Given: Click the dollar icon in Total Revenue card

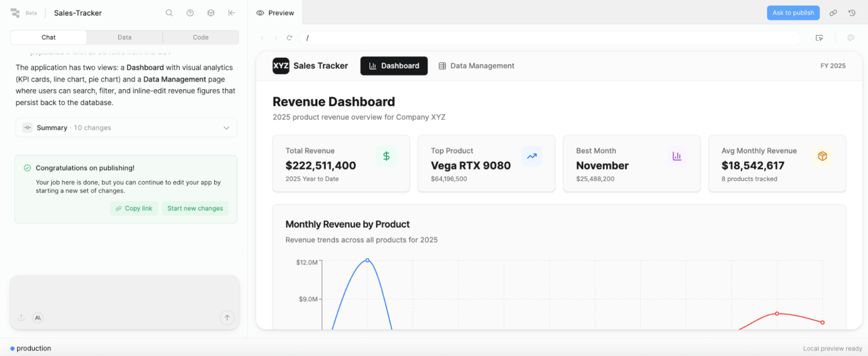Looking at the screenshot, I should (386, 156).
